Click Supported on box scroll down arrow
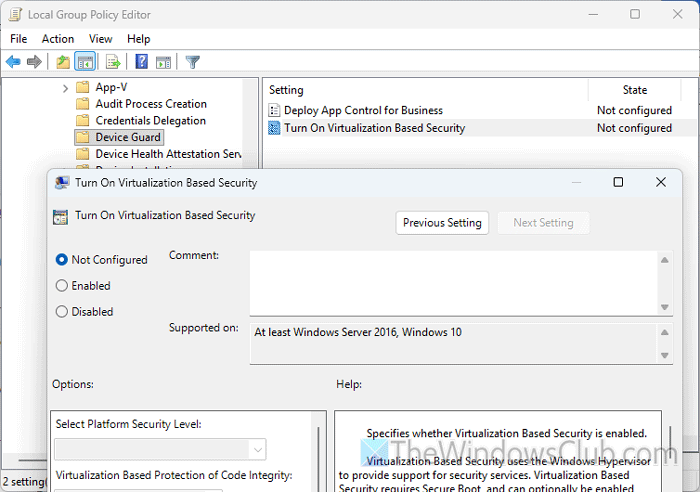Screen dimensions: 700x492 point(665,355)
